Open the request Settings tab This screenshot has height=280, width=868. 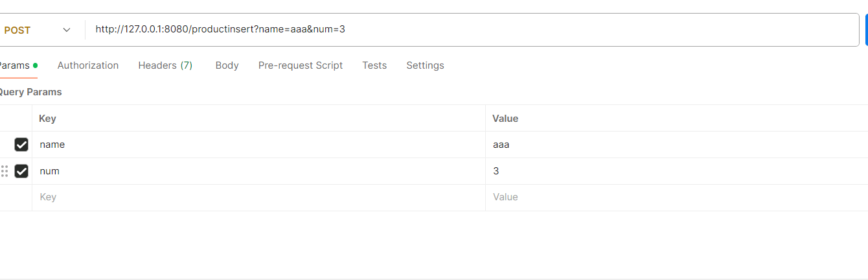[x=425, y=65]
